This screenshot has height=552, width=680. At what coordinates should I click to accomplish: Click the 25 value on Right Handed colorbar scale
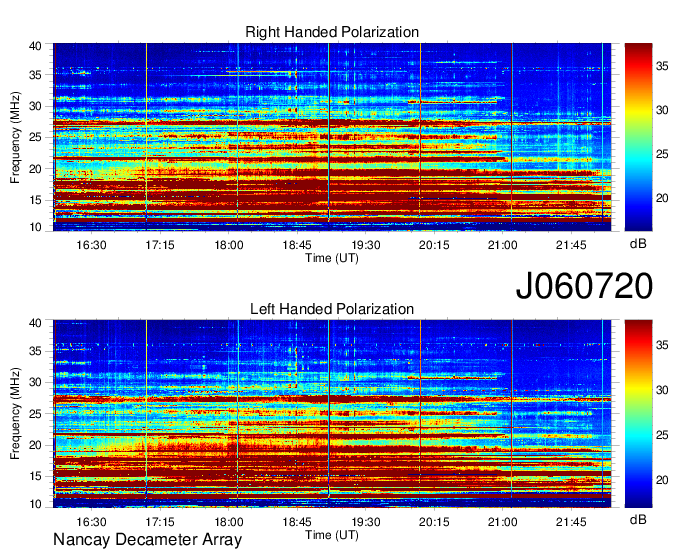click(662, 154)
